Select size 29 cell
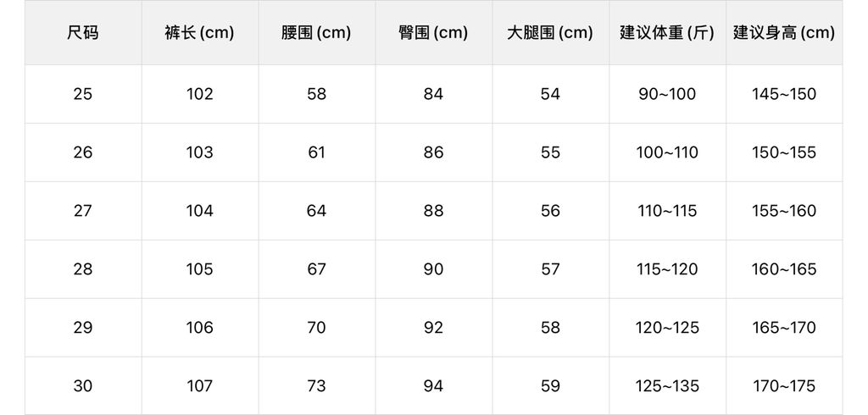Viewport: 868px width, 415px height. tap(83, 328)
